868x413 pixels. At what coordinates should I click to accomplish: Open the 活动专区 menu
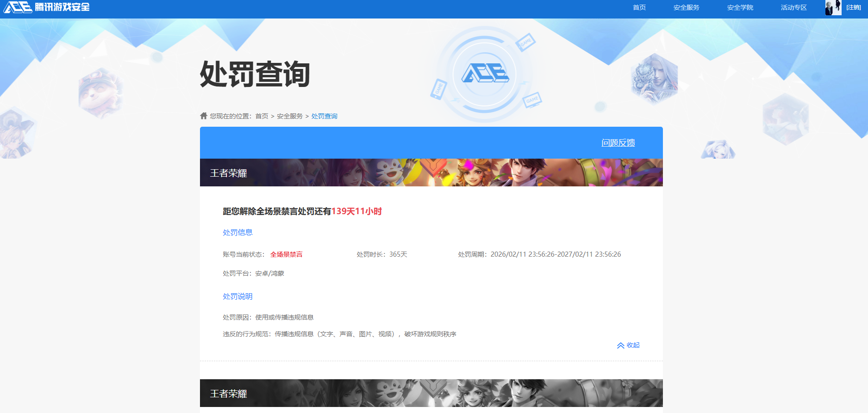pos(793,7)
